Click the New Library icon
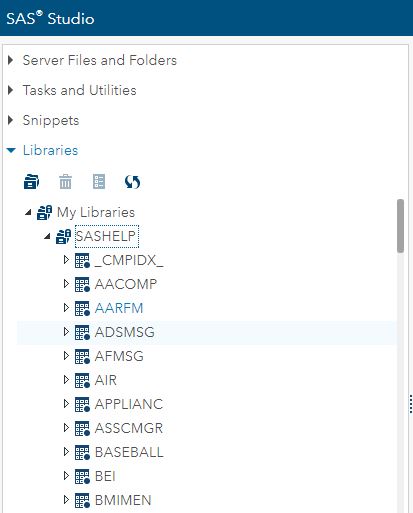Image resolution: width=413 pixels, height=513 pixels. click(32, 182)
